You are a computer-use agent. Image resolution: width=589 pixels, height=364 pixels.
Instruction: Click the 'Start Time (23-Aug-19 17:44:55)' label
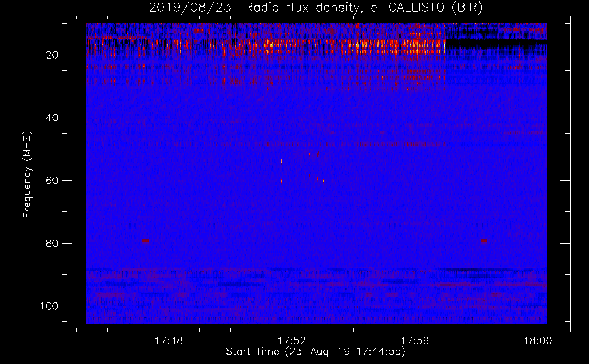(x=316, y=352)
